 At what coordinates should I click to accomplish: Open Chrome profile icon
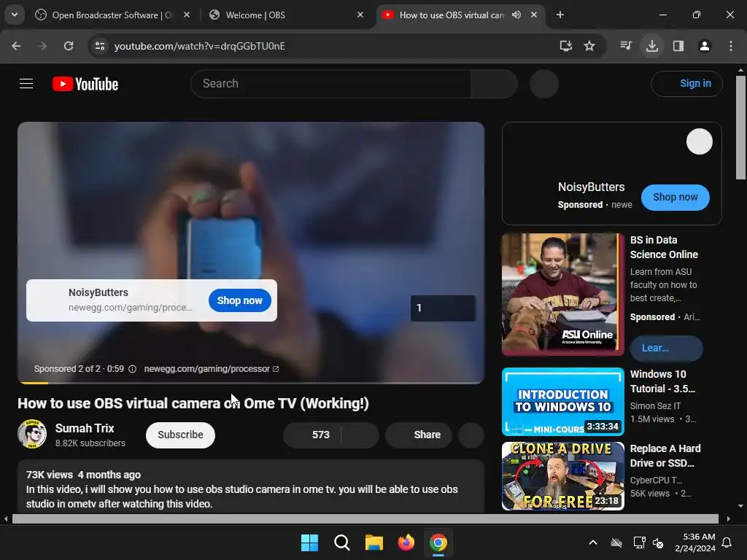click(x=705, y=46)
